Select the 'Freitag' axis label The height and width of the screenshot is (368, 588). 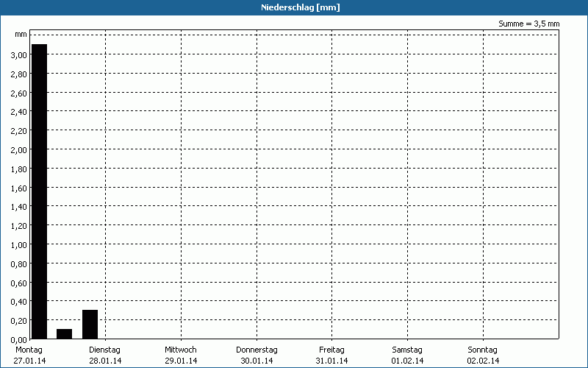click(331, 350)
